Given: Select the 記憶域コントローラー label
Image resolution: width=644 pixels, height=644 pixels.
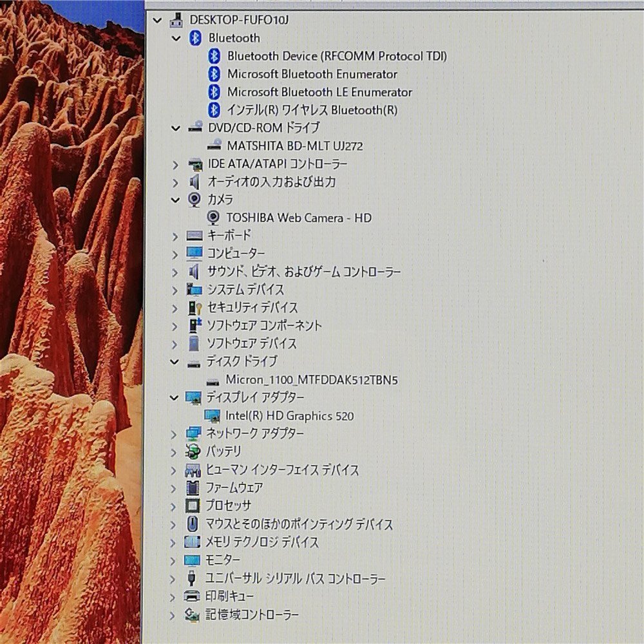Looking at the screenshot, I should (x=252, y=614).
